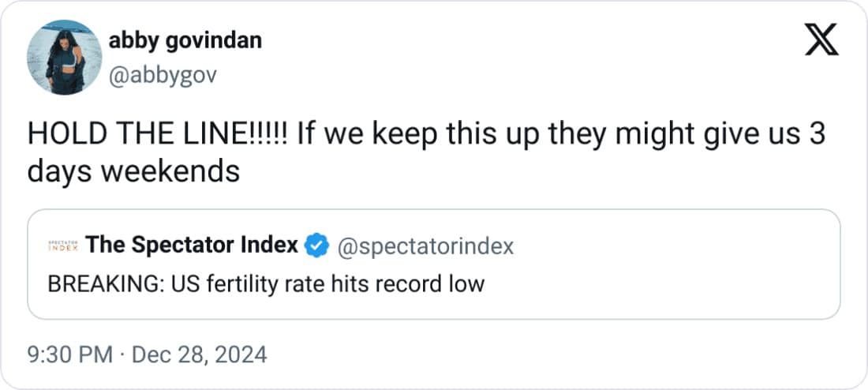Click the @abbygov handle

click(x=163, y=75)
